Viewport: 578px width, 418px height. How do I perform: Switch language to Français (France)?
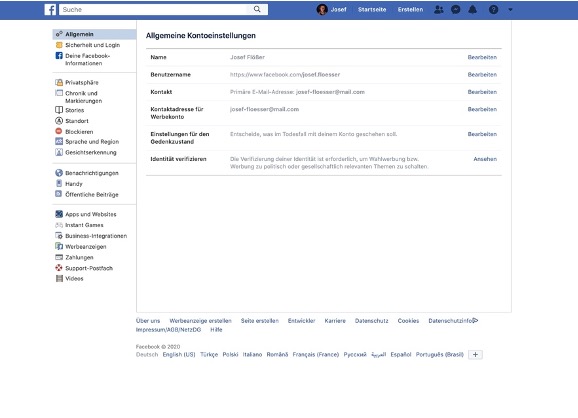click(x=316, y=354)
